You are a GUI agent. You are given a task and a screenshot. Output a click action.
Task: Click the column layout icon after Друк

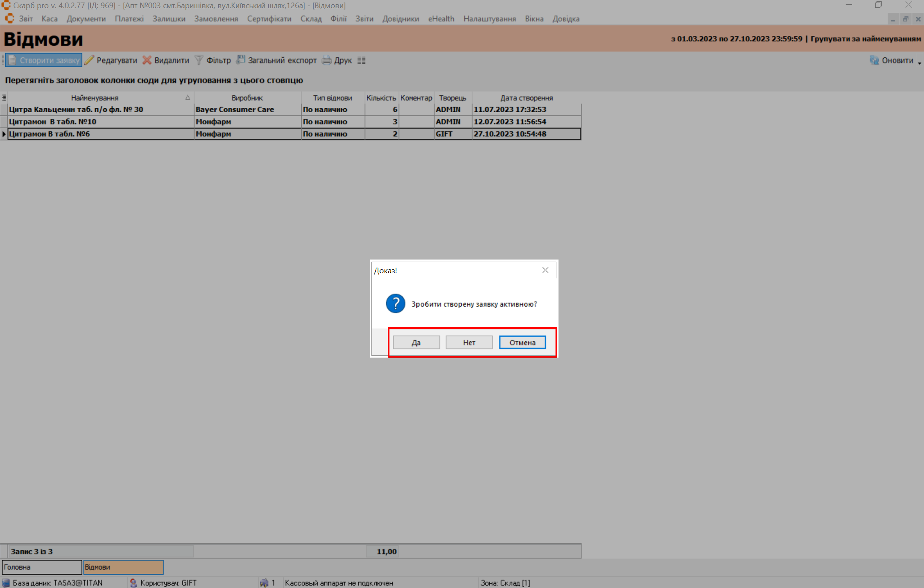click(x=362, y=60)
